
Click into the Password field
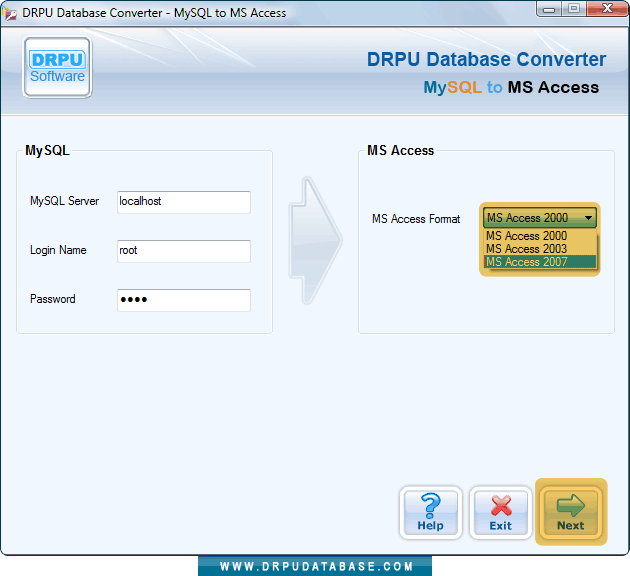(184, 300)
